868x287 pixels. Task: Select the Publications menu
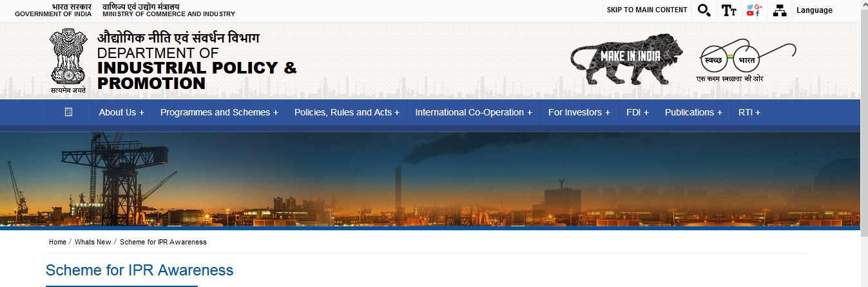click(x=693, y=112)
